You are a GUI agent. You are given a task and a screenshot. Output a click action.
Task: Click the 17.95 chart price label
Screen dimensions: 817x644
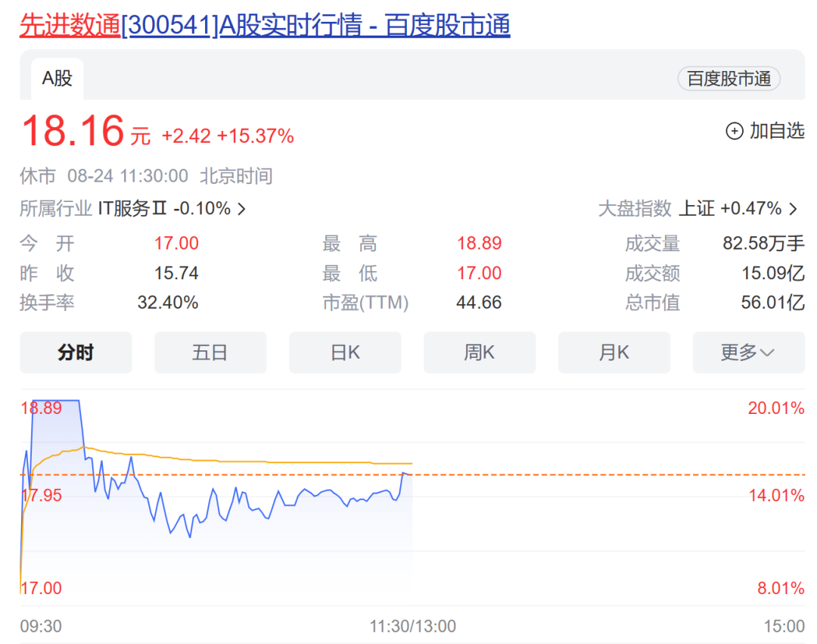tap(41, 495)
